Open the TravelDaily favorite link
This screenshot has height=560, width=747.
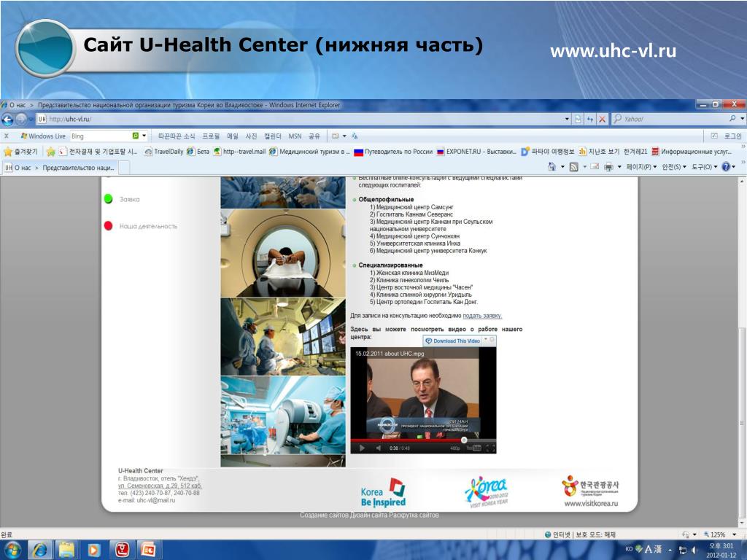pos(164,152)
